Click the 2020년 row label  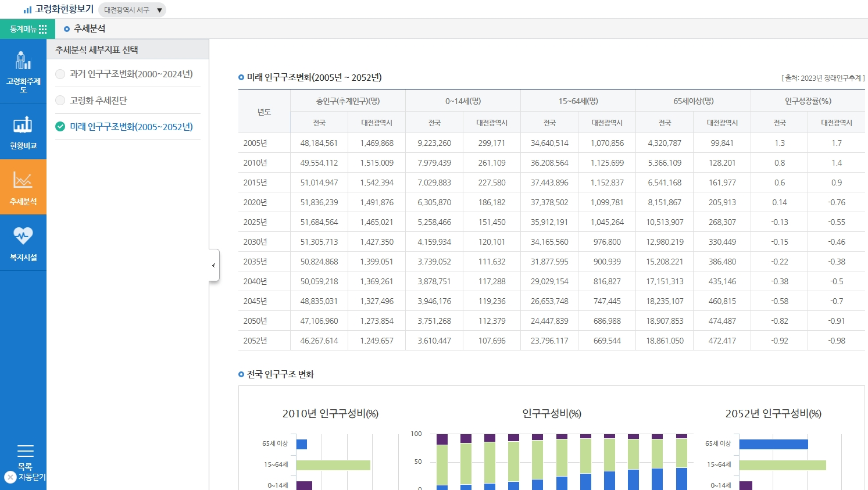tap(255, 202)
